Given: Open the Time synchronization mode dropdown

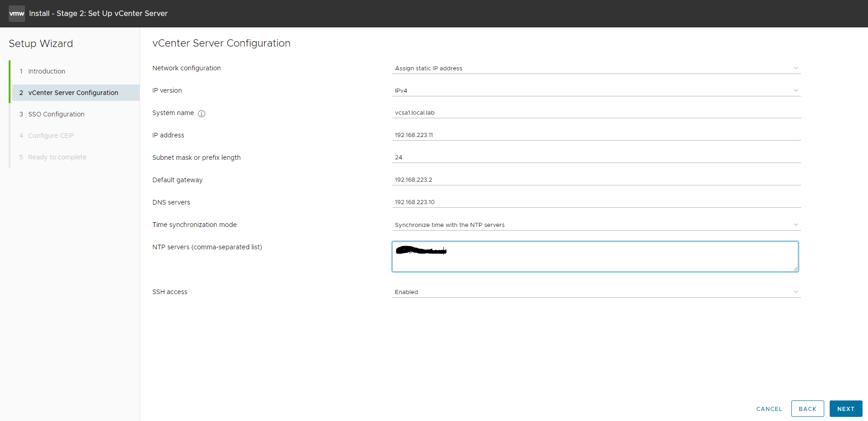Looking at the screenshot, I should pos(596,225).
